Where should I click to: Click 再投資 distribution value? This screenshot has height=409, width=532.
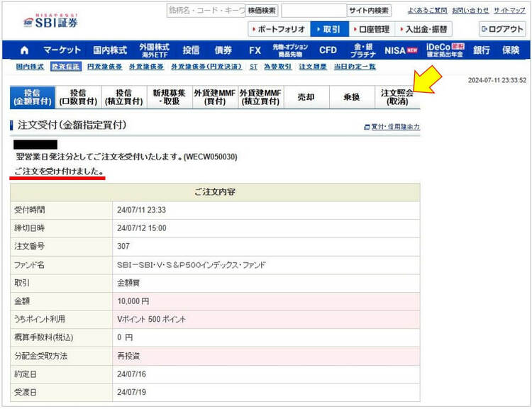(128, 356)
